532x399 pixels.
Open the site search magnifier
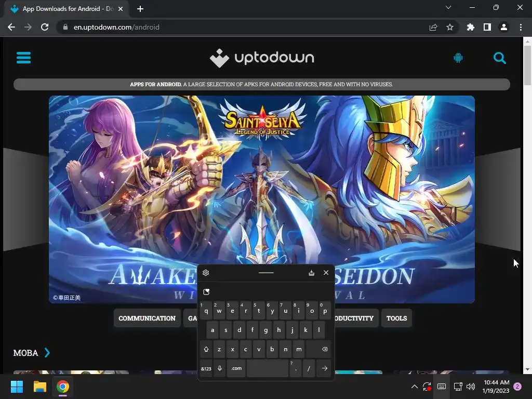(499, 58)
